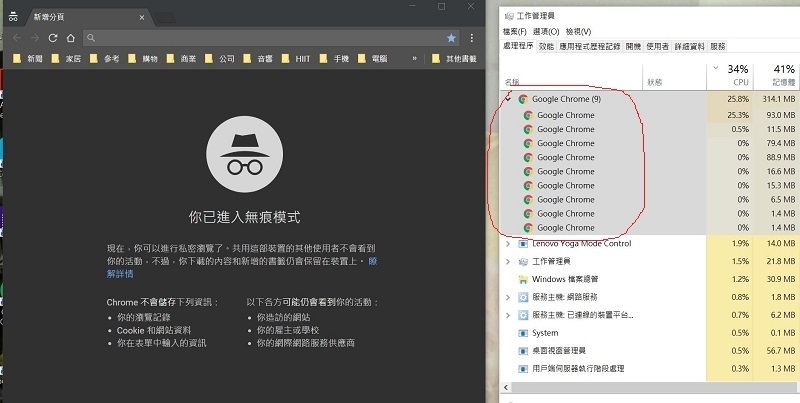Open the 檢視(V) menu in Task Manager
This screenshot has width=800, height=403.
pos(579,32)
